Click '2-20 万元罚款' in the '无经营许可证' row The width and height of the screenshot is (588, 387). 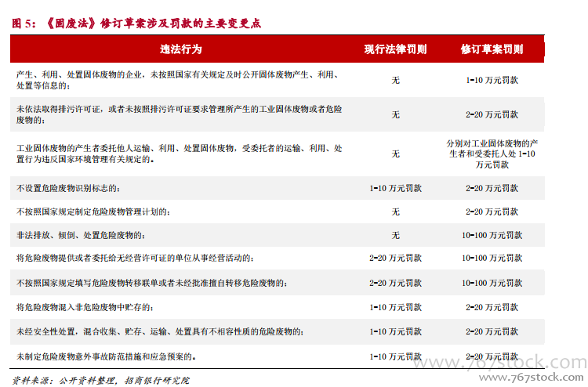coord(395,258)
